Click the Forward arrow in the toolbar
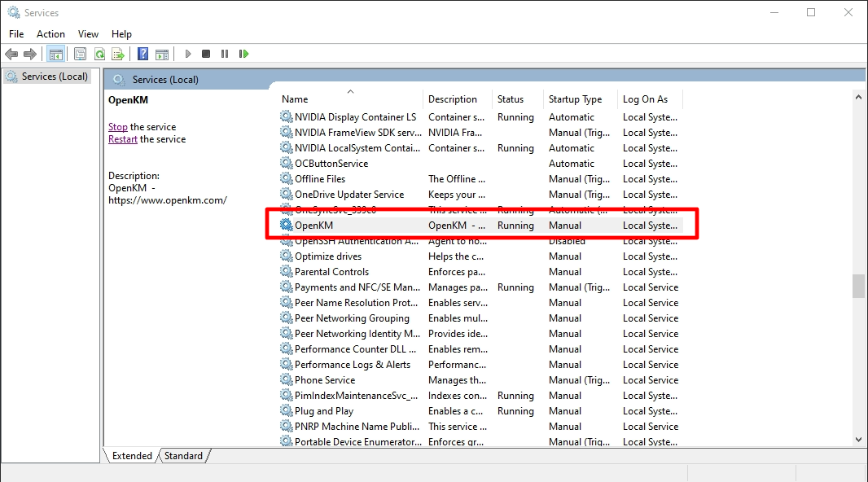Viewport: 868px width, 482px height. 30,55
